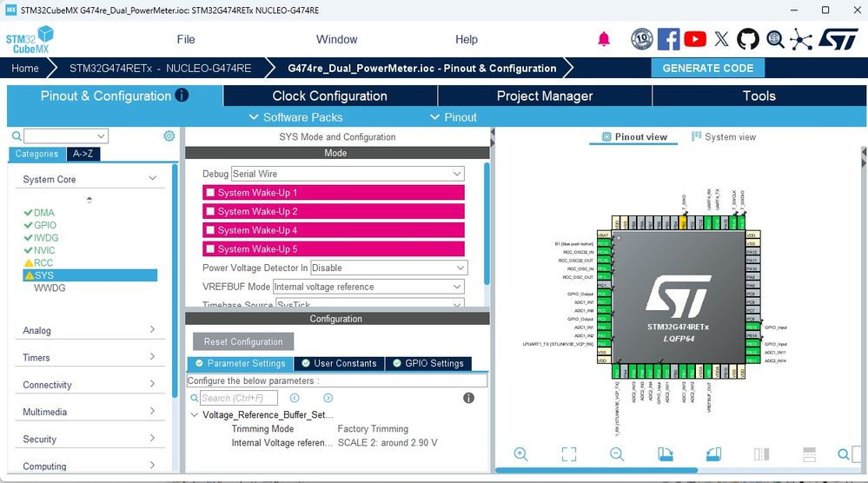868x483 pixels.
Task: Switch to the Clock Configuration tab
Action: (x=330, y=96)
